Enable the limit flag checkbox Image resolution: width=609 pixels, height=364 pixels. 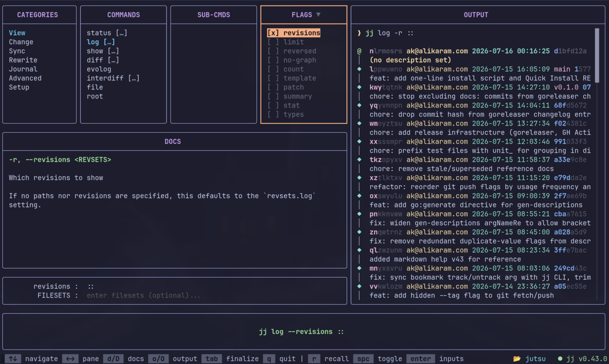tap(273, 42)
